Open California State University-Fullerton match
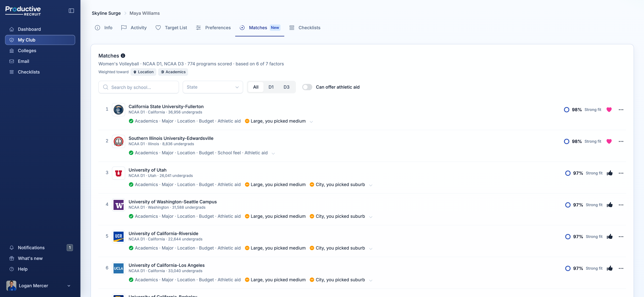The height and width of the screenshot is (297, 644). (x=166, y=107)
